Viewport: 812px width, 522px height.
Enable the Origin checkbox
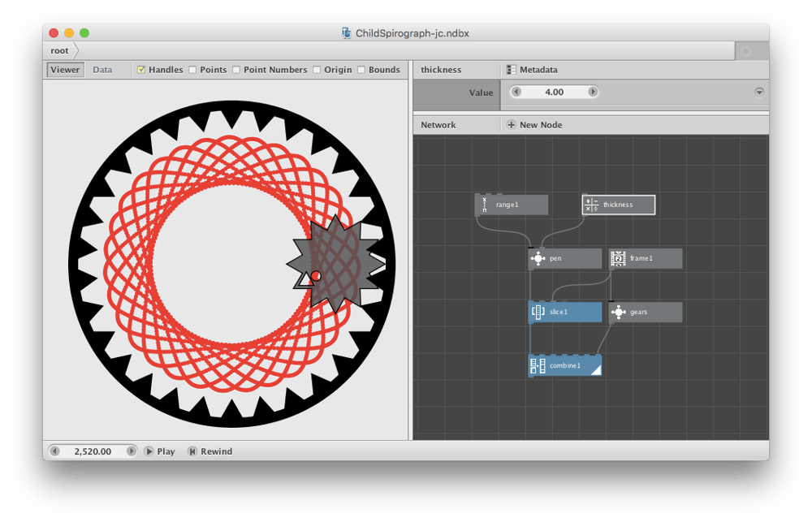pyautogui.click(x=317, y=69)
